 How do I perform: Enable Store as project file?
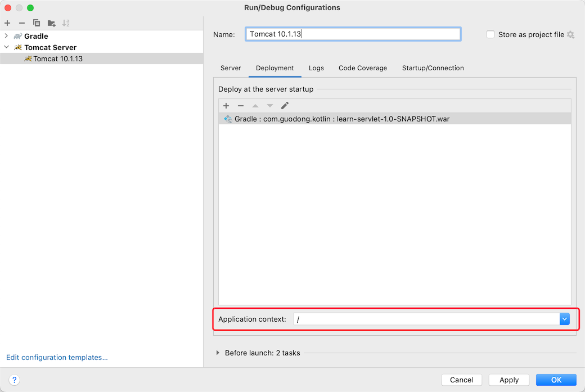(490, 34)
